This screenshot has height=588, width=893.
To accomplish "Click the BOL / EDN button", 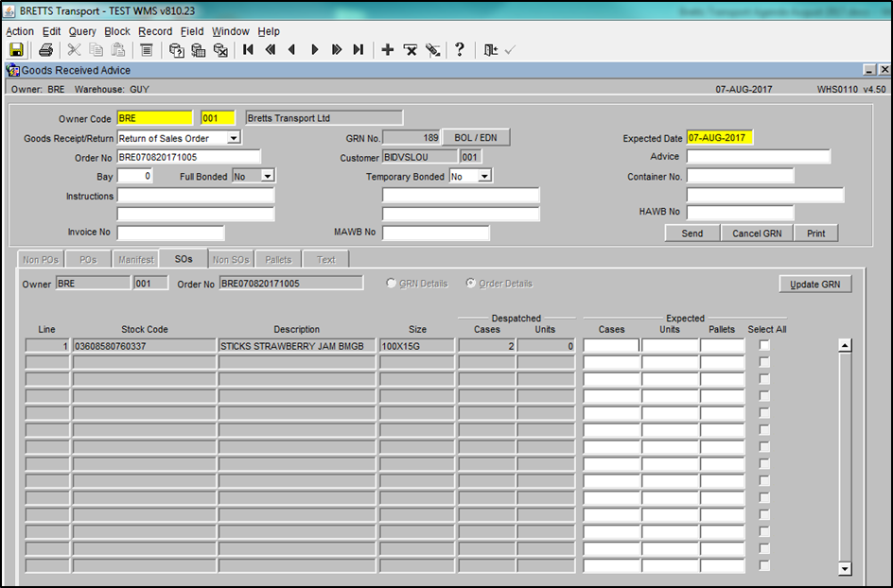I will click(476, 138).
